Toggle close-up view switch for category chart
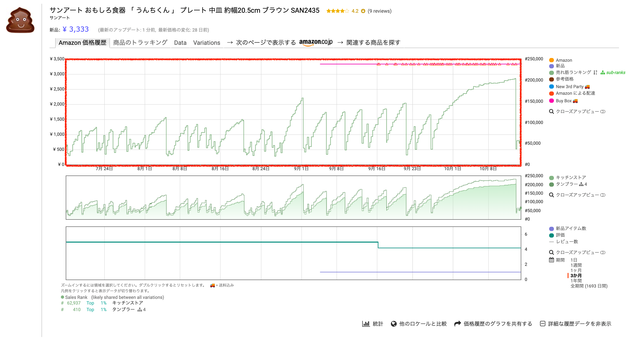Viewport: 644px width, 338px height. tap(603, 195)
